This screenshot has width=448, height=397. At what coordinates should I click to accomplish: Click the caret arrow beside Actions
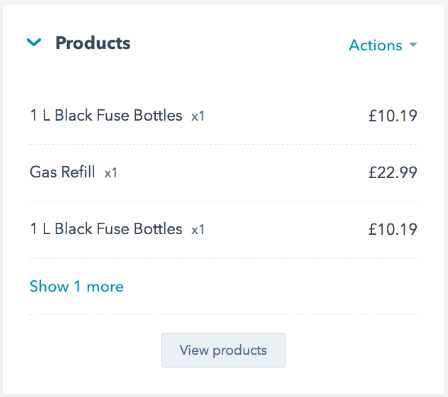[x=413, y=44]
